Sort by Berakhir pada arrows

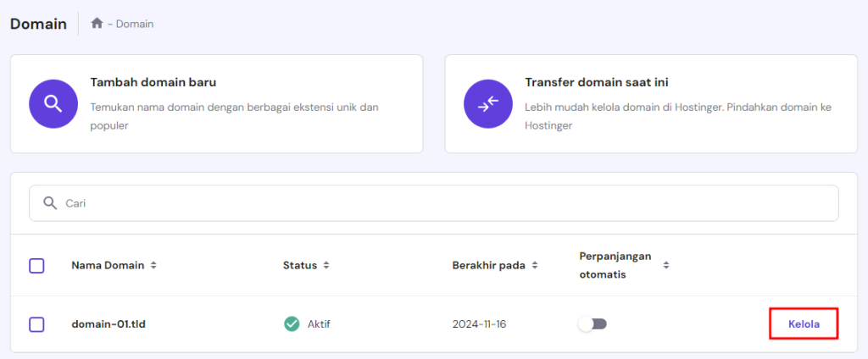point(533,265)
